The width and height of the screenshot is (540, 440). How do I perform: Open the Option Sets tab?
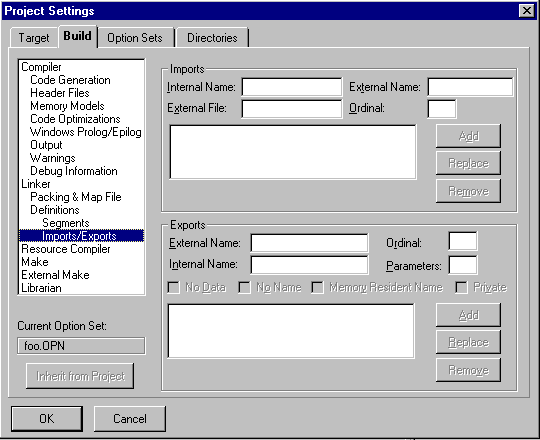coord(135,38)
